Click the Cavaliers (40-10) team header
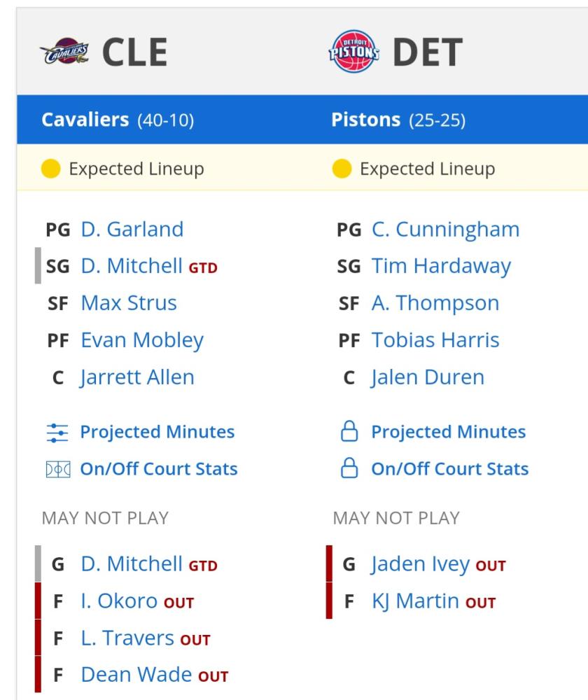The height and width of the screenshot is (700, 588). coord(118,120)
